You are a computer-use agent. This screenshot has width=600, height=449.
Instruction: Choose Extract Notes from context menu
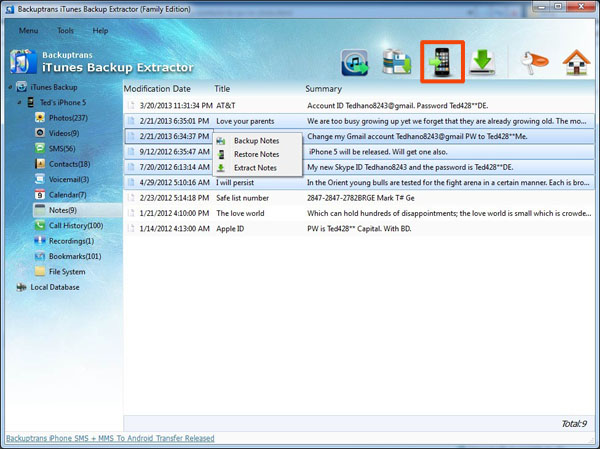[x=257, y=168]
